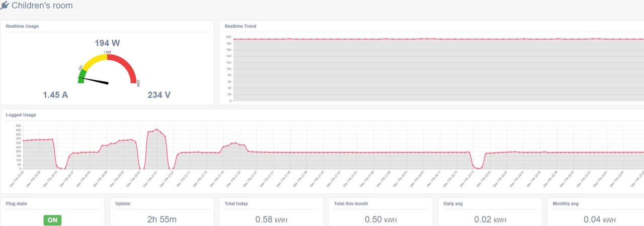Click the Daily avg card heading

tap(454, 204)
